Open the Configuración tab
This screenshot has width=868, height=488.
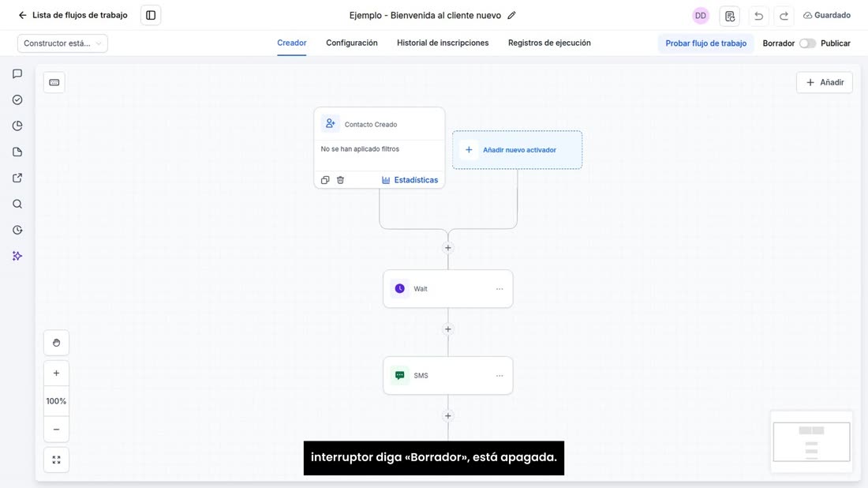pos(351,43)
